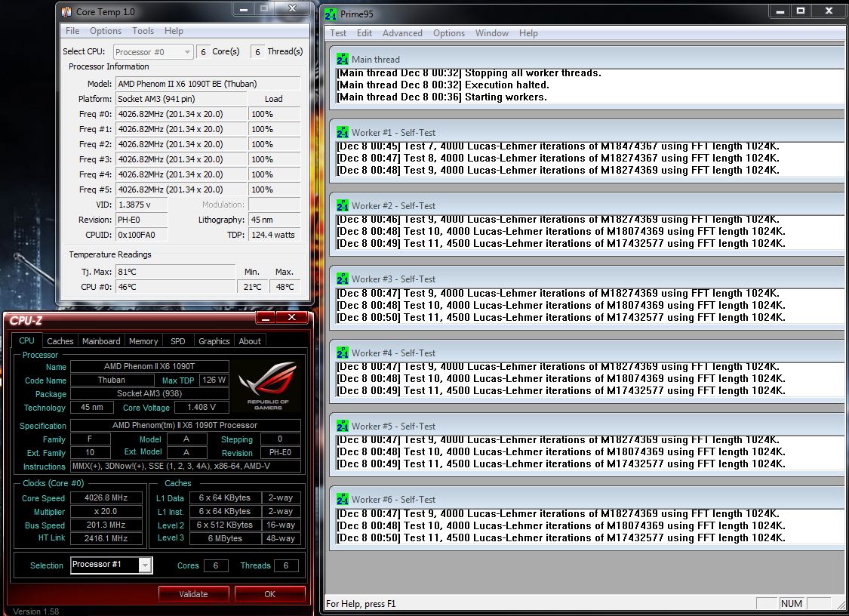The image size is (849, 616).
Task: Click the Republic of Gamers logo in CPU-Z
Action: [268, 386]
